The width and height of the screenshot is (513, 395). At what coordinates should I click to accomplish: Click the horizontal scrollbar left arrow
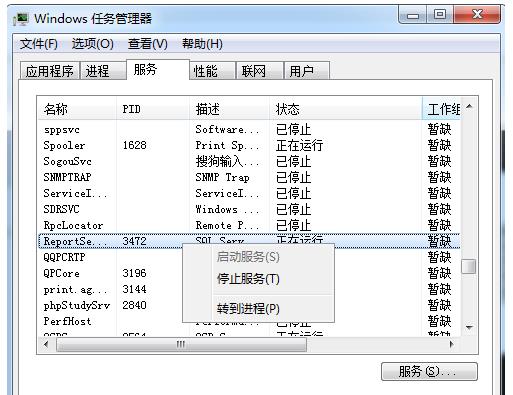(46, 344)
